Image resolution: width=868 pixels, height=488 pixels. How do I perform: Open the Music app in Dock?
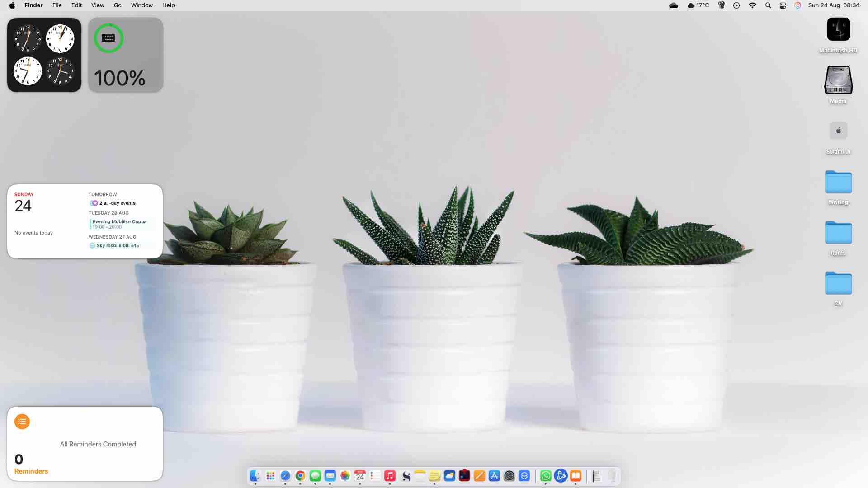tap(390, 476)
